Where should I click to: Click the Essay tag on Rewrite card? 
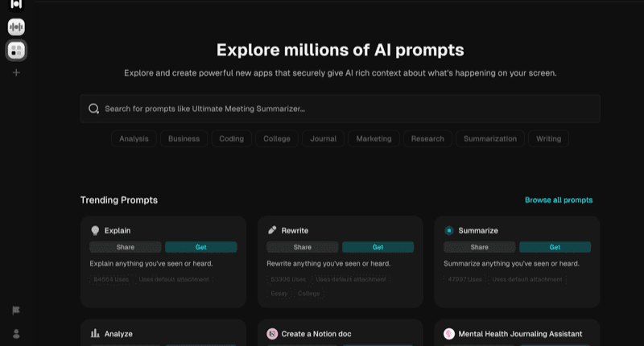[x=278, y=293]
